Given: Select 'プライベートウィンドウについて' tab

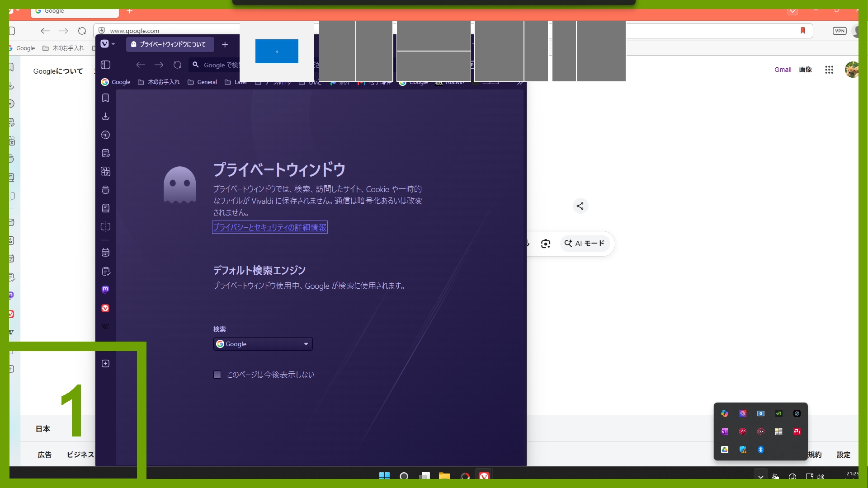Looking at the screenshot, I should 170,44.
